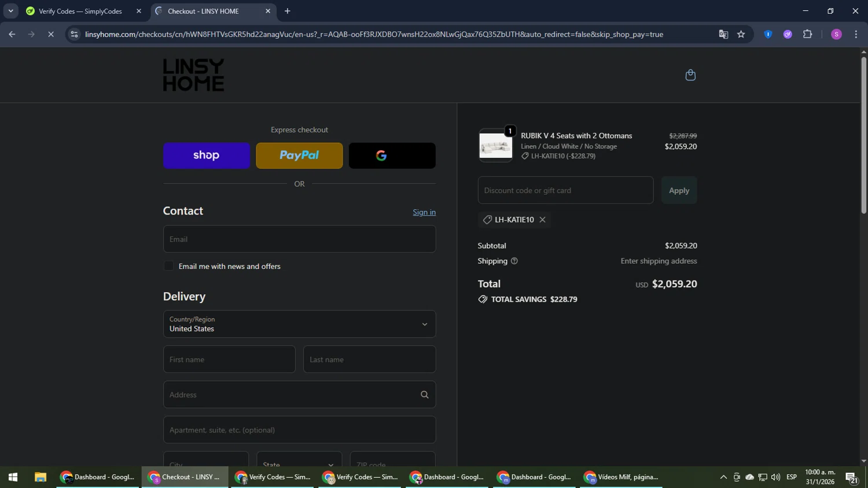Screen dimensions: 868x488
Task: Open the Chrome three-dot menu
Action: [856, 35]
